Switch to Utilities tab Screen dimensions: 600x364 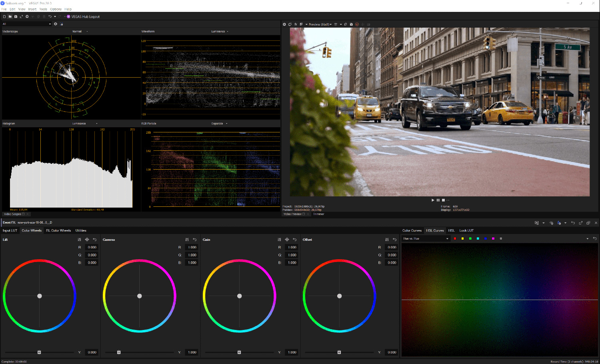[81, 230]
